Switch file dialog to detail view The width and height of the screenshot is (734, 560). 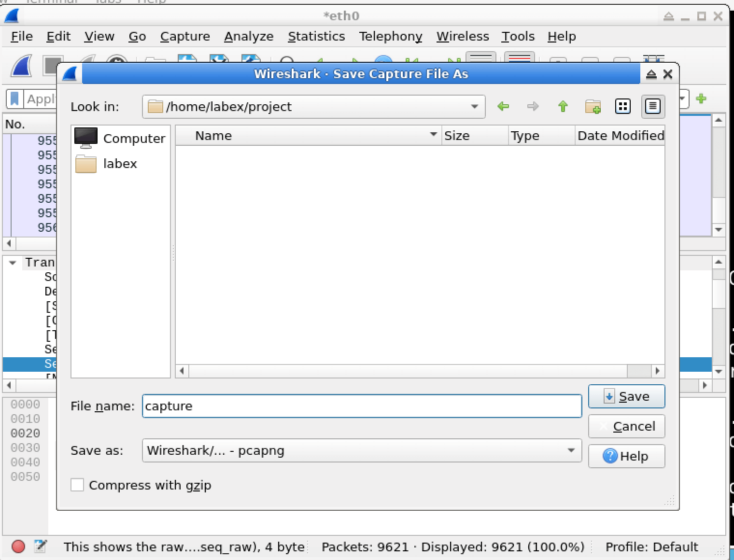click(x=653, y=106)
